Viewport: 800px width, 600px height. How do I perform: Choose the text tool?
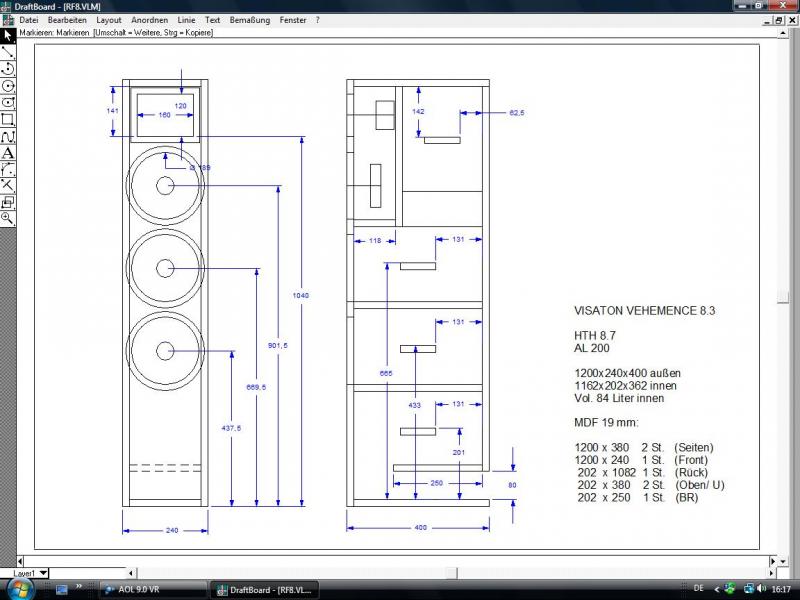point(7,153)
